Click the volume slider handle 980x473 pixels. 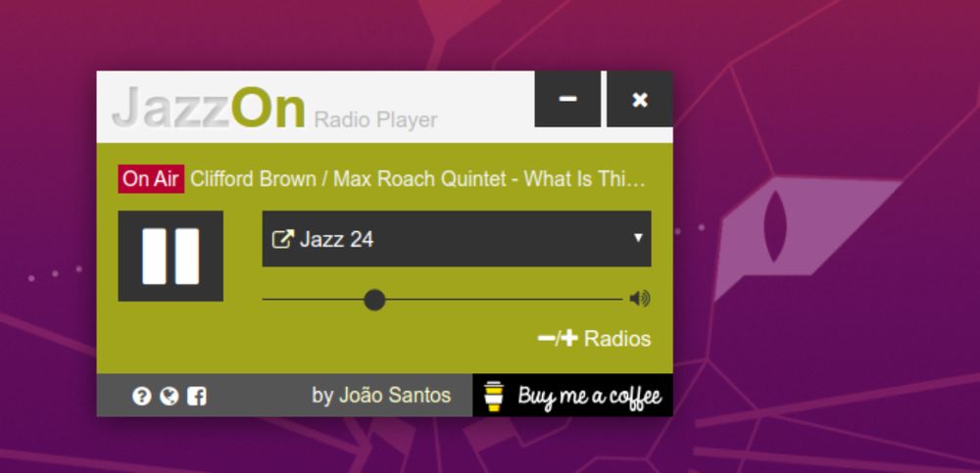[374, 300]
